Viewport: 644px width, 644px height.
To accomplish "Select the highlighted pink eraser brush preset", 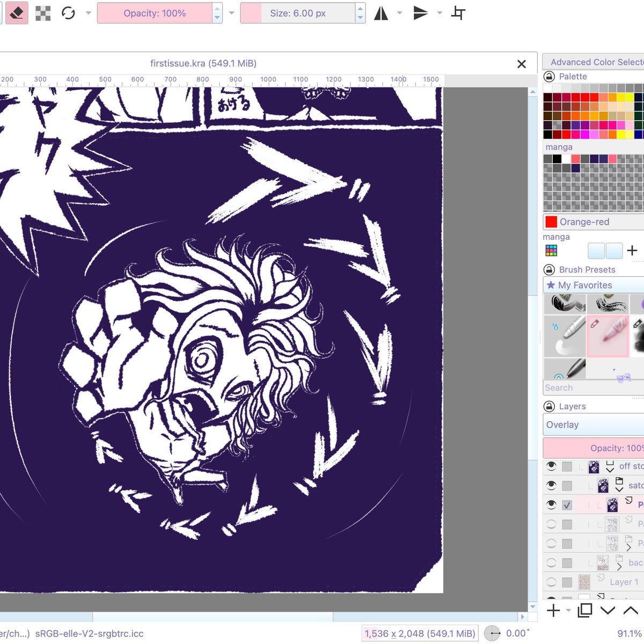I will point(608,336).
